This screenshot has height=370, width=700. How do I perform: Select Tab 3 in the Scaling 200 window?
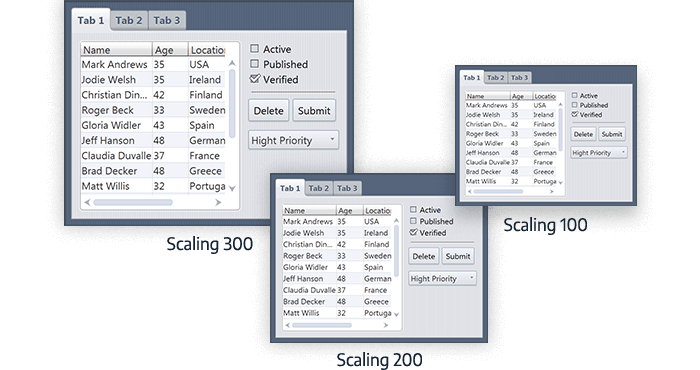click(347, 188)
